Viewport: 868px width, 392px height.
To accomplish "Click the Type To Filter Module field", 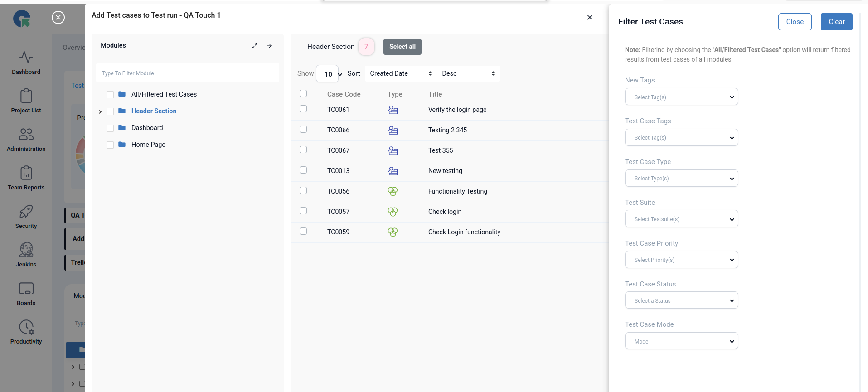I will 187,73.
